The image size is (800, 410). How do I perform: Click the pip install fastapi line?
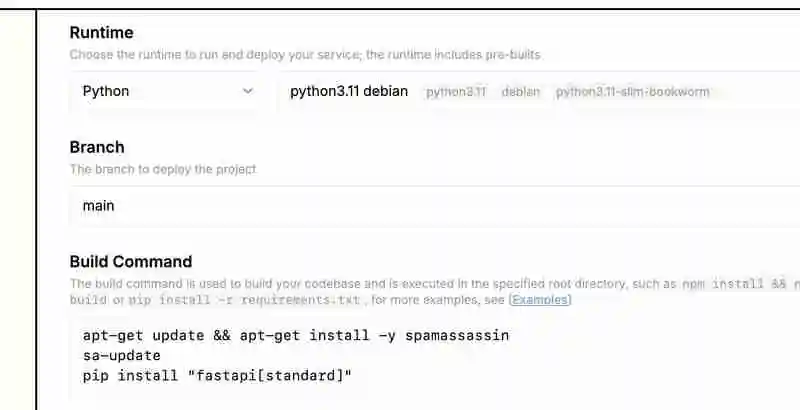click(x=218, y=375)
